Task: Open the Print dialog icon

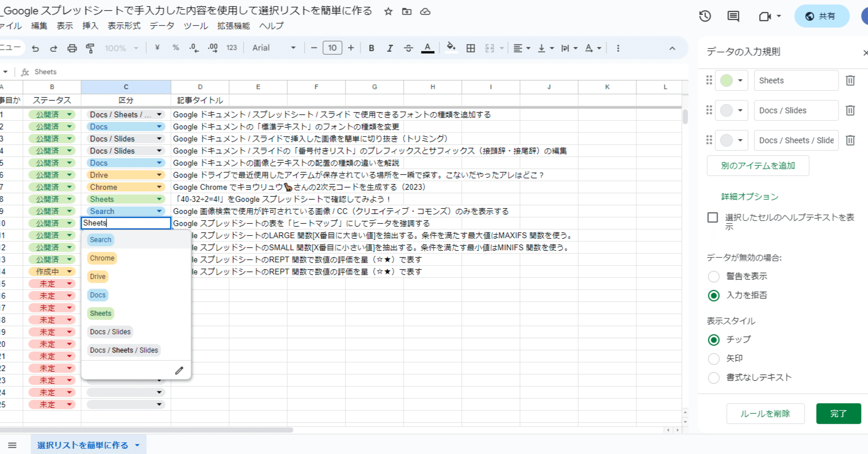Action: pos(71,48)
